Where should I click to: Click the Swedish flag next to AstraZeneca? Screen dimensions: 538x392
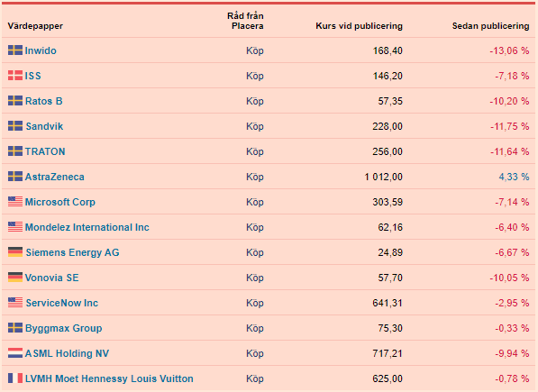pyautogui.click(x=15, y=177)
